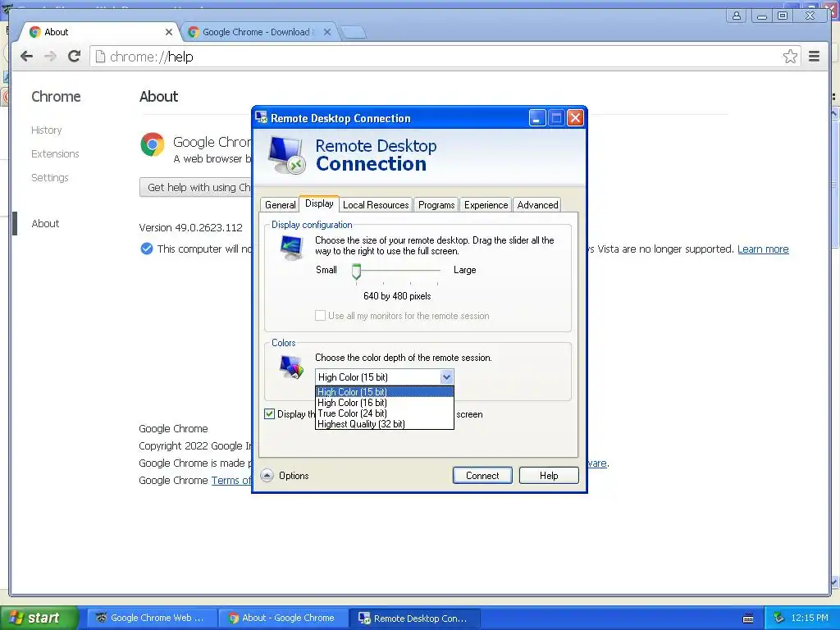Switch to the Experience tab
Screen dimensions: 840x630
pyautogui.click(x=486, y=204)
